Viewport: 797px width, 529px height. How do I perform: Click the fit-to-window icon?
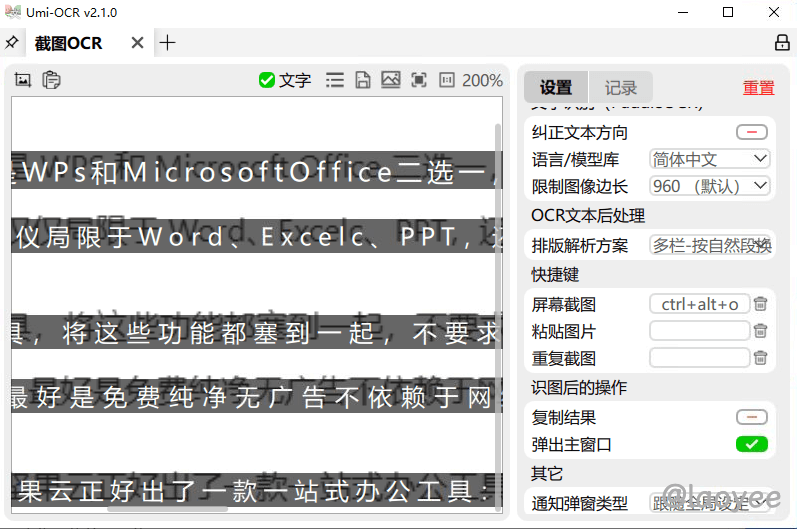pos(419,80)
